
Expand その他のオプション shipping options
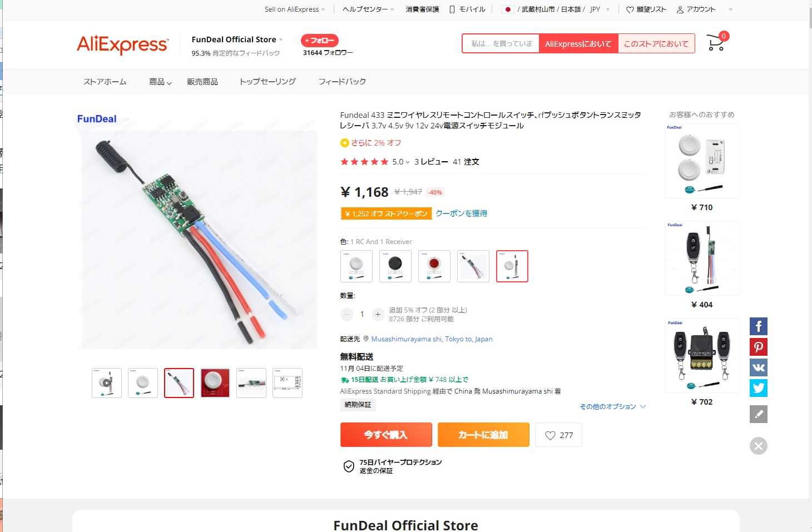(612, 406)
